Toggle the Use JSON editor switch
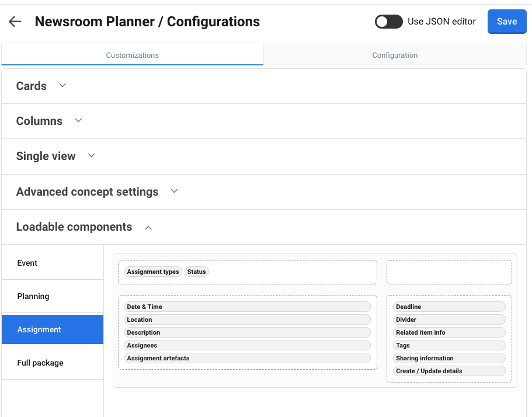The image size is (532, 417). [388, 22]
